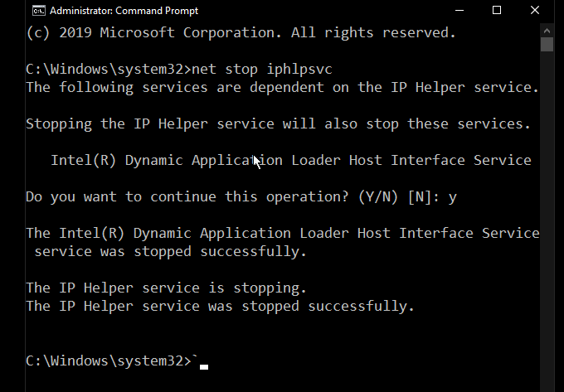Open the Command Prompt system menu icon
Viewport: 564px width, 392px height.
[38, 11]
